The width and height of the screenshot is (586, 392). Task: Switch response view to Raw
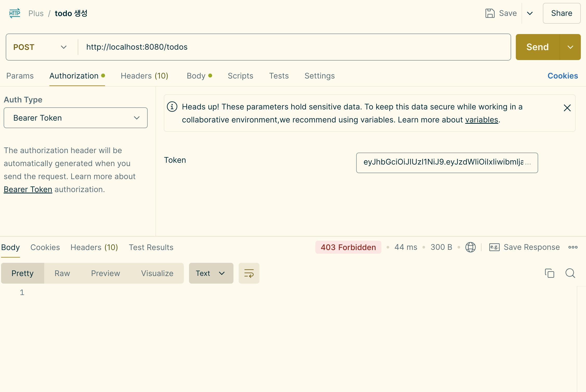pyautogui.click(x=62, y=273)
